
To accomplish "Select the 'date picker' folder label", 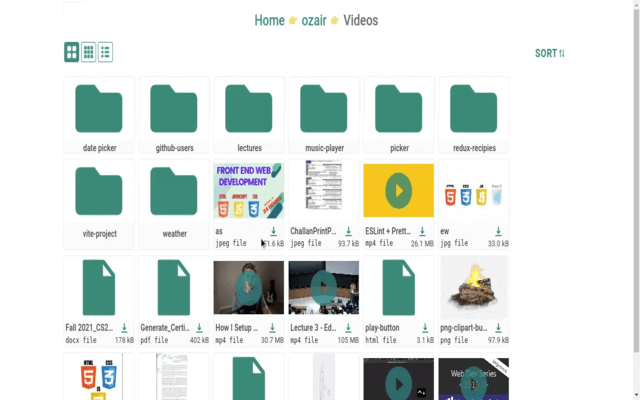I will tap(100, 148).
